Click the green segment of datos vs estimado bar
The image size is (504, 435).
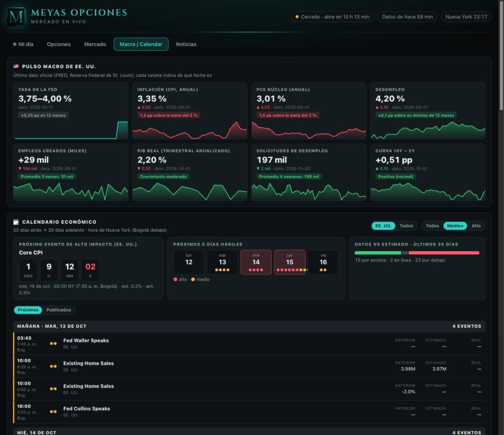click(378, 253)
